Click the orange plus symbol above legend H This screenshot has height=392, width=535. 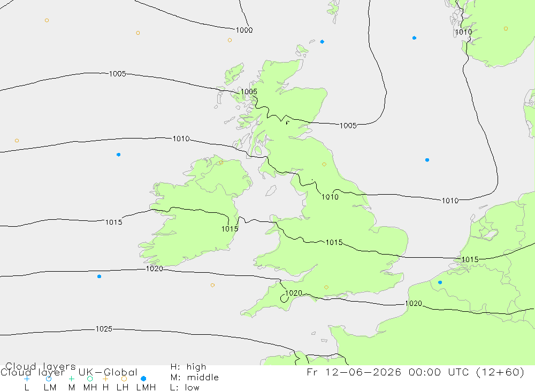pyautogui.click(x=105, y=379)
